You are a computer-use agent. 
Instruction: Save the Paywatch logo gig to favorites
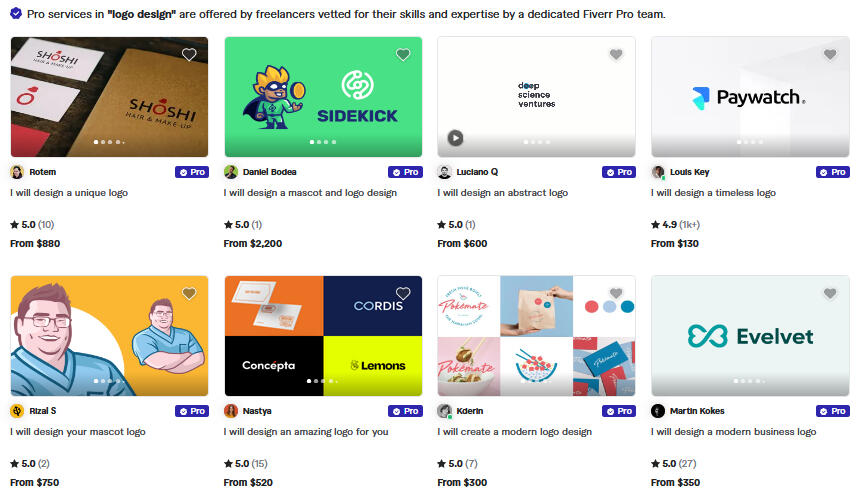[x=830, y=54]
